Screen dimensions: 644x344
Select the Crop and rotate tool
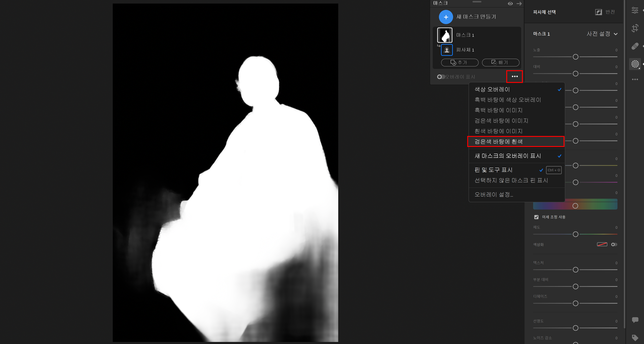pos(635,28)
